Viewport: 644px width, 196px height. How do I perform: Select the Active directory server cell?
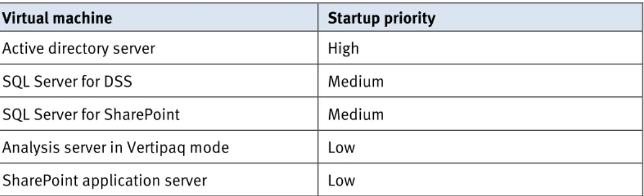point(158,48)
